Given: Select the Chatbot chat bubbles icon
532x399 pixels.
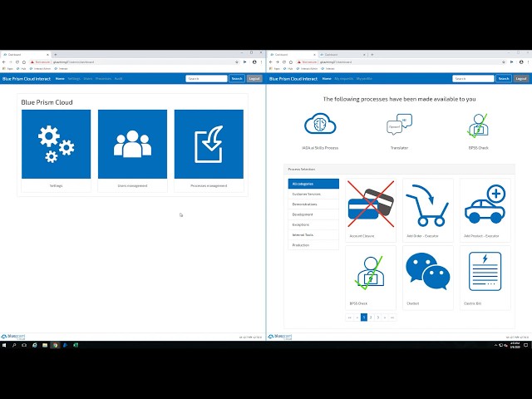Looking at the screenshot, I should coord(427,271).
